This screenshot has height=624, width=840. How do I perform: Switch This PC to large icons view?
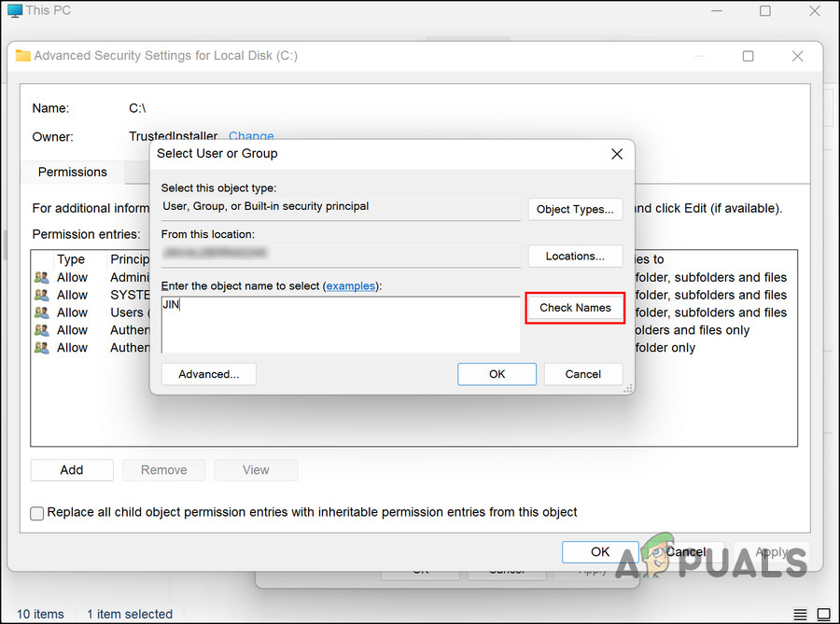(823, 614)
